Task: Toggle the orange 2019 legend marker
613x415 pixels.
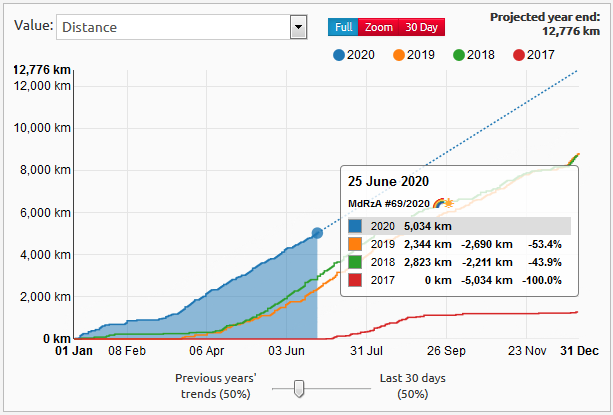Action: pos(398,56)
